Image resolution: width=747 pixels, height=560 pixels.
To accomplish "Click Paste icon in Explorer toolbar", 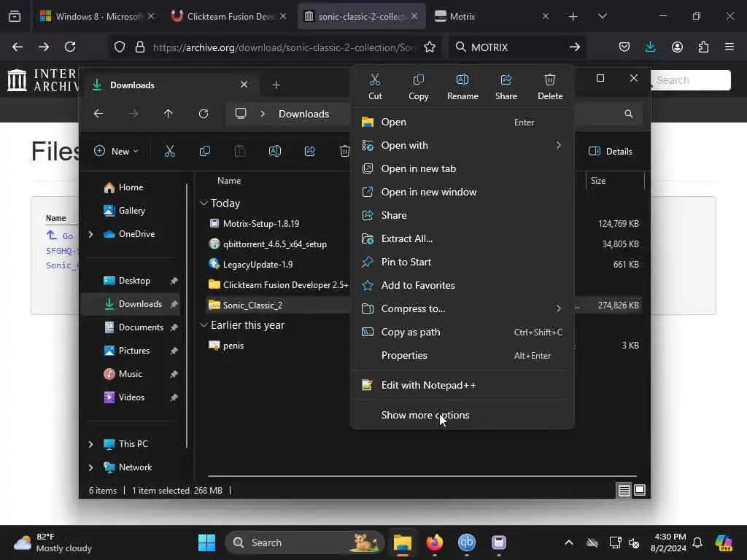I will pyautogui.click(x=239, y=152).
